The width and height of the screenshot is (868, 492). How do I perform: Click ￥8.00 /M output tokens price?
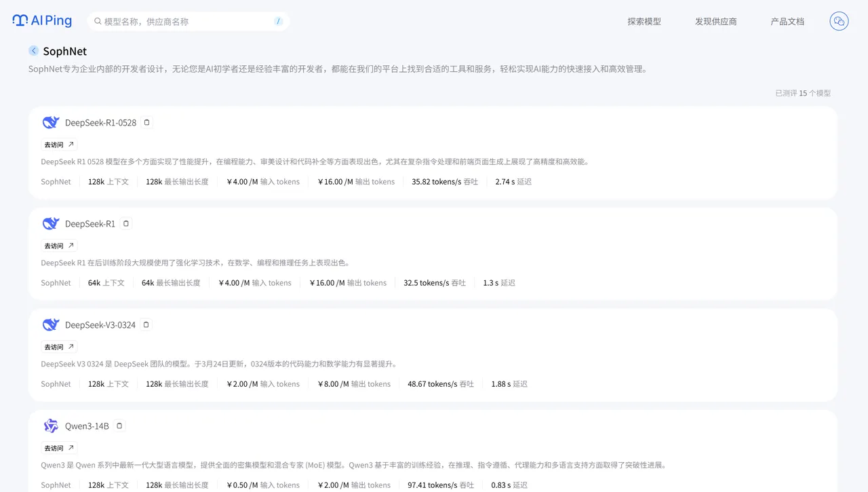tap(353, 384)
